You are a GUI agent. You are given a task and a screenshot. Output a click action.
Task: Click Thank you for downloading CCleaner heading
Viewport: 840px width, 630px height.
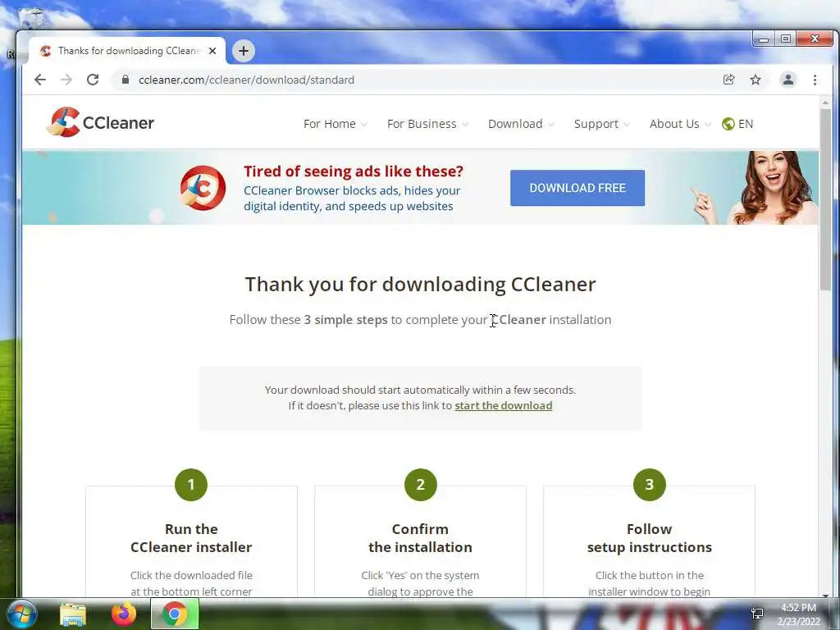click(x=421, y=284)
